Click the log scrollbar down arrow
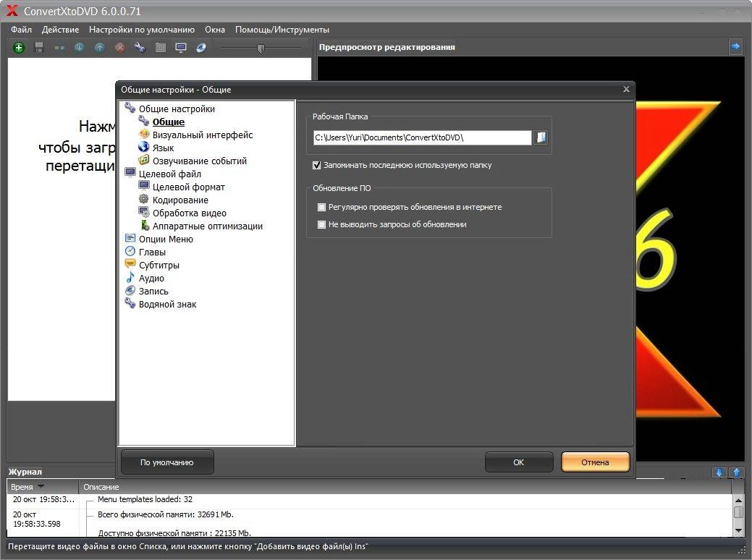 click(738, 531)
